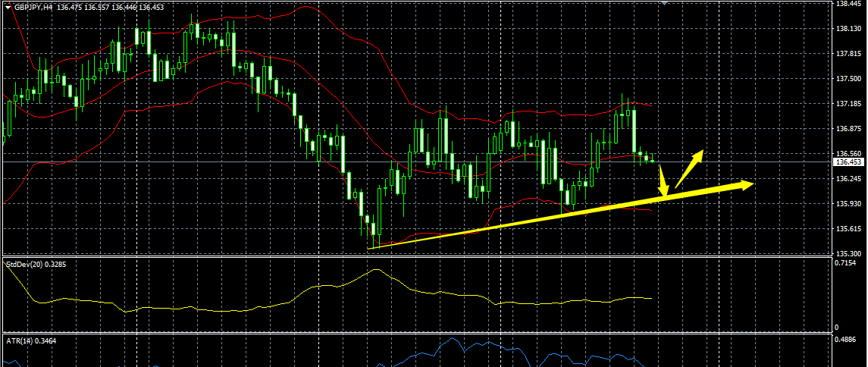Click the 135.300 price axis label
The image size is (868, 367).
click(848, 253)
